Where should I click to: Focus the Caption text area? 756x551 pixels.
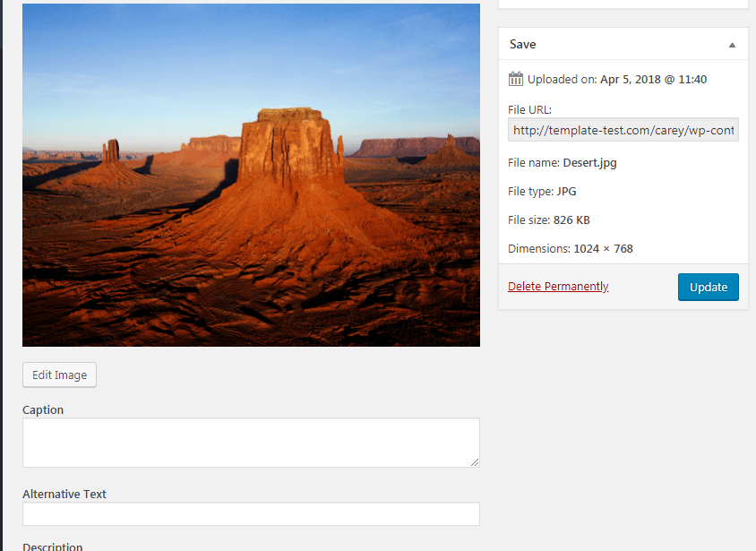251,443
